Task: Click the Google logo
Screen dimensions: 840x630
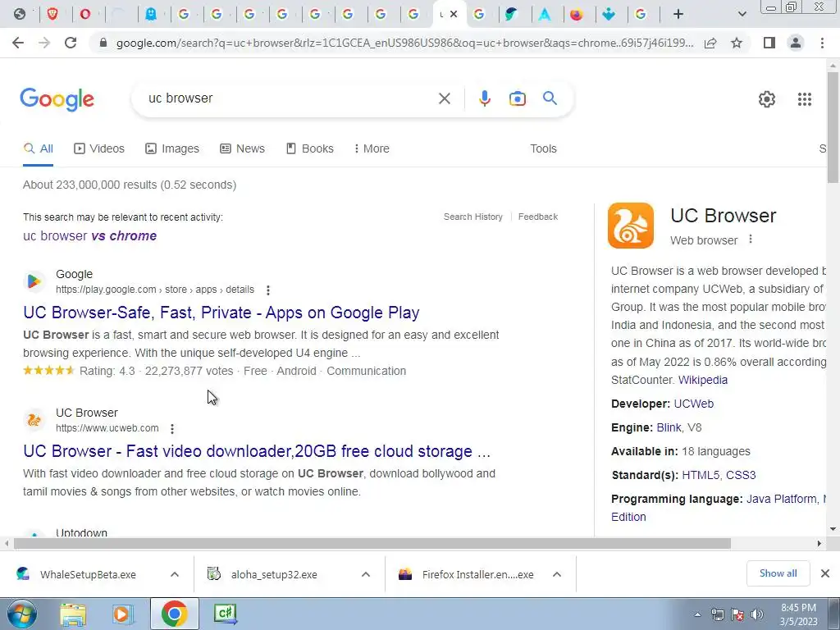Action: pyautogui.click(x=57, y=99)
